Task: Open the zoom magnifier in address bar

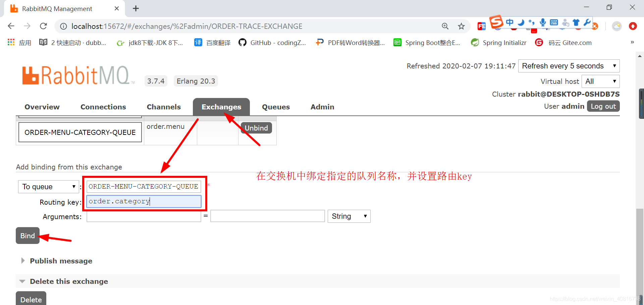Action: coord(445,26)
